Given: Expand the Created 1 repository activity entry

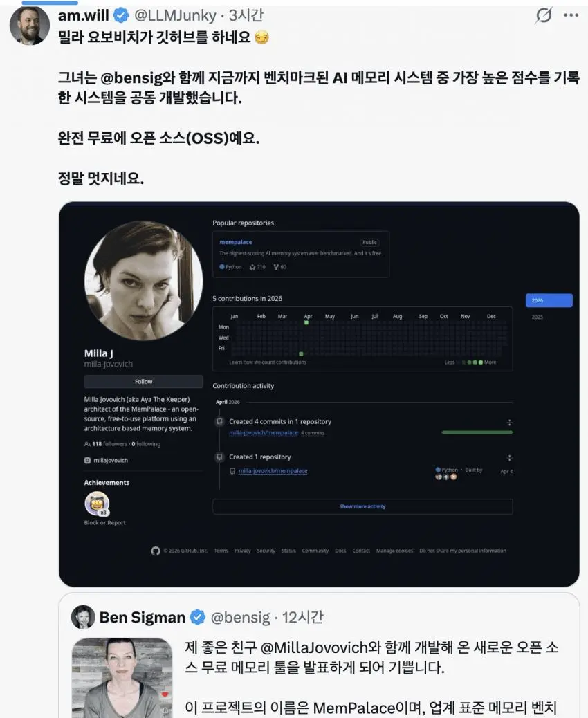Looking at the screenshot, I should coord(510,457).
